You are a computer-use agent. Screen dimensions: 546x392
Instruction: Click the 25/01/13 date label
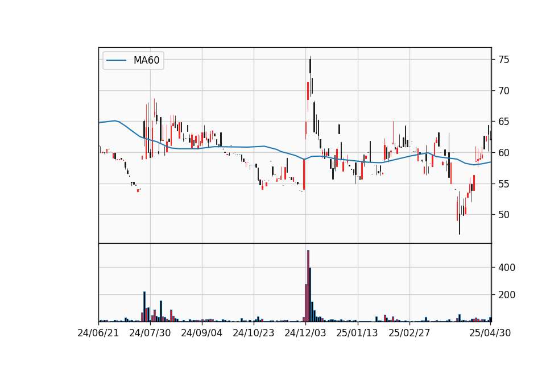coord(357,333)
